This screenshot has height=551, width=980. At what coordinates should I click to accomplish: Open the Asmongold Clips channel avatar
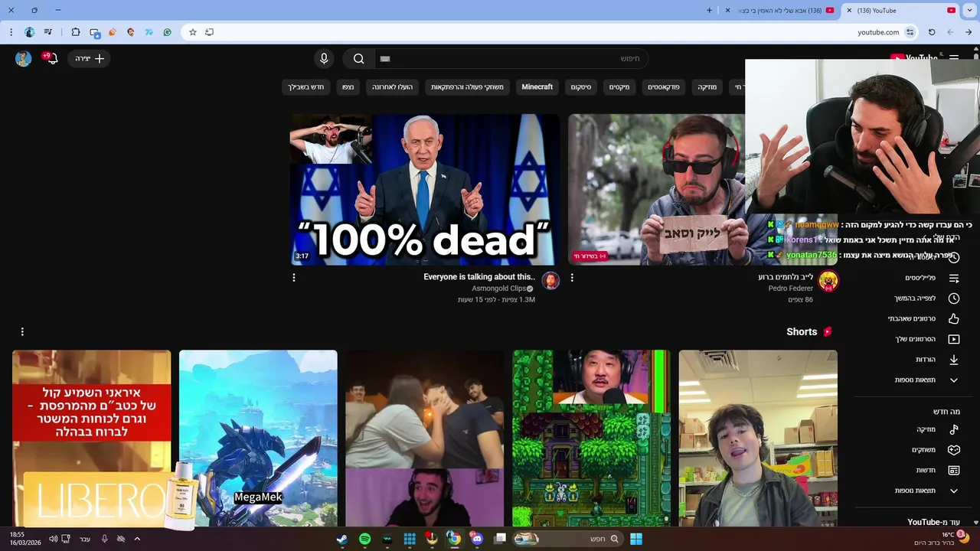(550, 281)
